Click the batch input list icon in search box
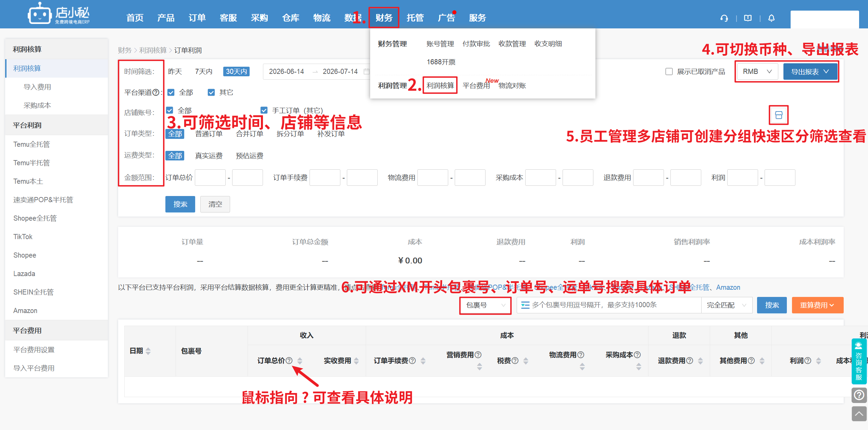The image size is (868, 430). 525,305
